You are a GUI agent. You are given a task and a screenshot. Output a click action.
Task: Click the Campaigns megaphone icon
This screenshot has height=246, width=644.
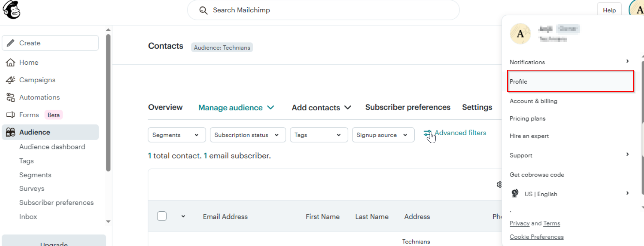click(x=11, y=80)
